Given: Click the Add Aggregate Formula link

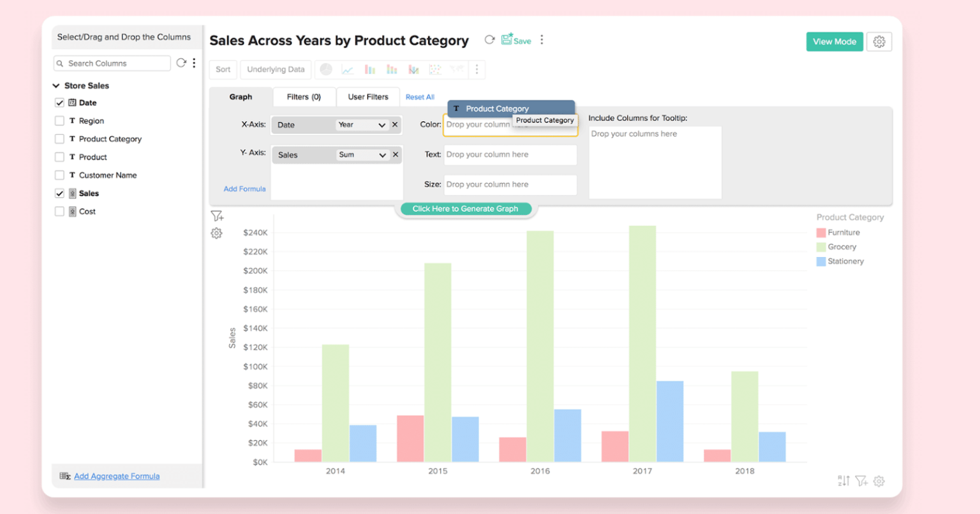Looking at the screenshot, I should pyautogui.click(x=116, y=476).
